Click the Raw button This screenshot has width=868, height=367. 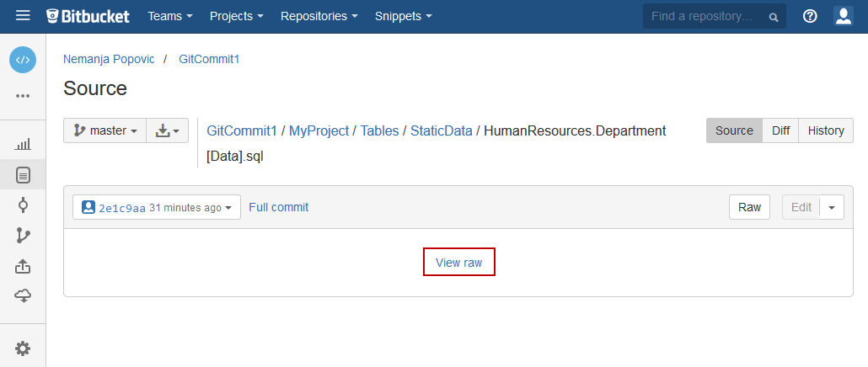(x=749, y=207)
